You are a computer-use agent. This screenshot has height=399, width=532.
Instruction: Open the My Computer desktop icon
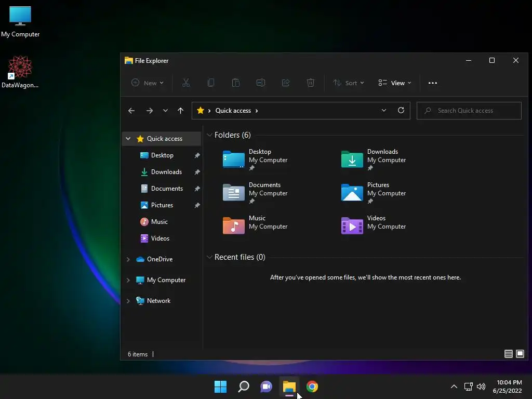(20, 21)
